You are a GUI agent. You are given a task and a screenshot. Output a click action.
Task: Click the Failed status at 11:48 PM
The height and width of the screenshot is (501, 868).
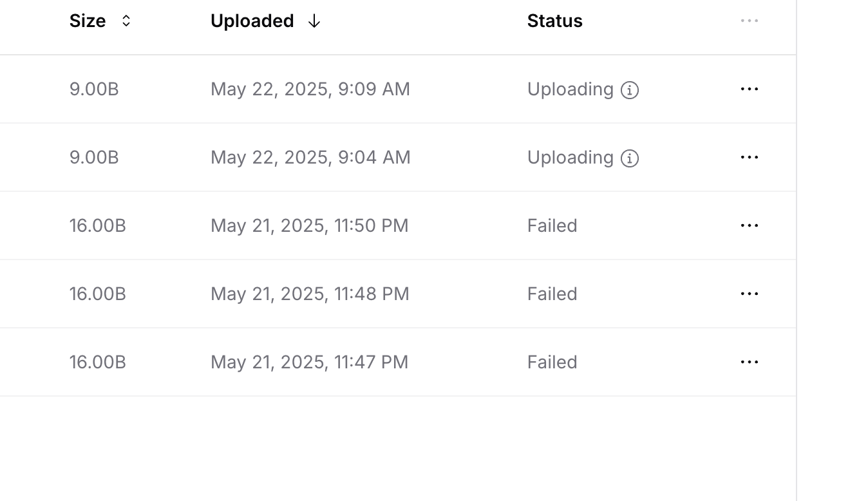[x=552, y=294]
